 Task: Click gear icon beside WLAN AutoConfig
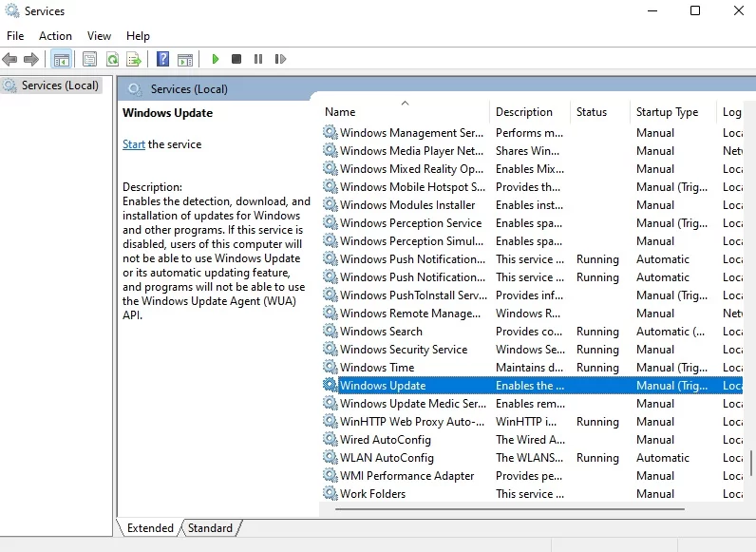331,457
